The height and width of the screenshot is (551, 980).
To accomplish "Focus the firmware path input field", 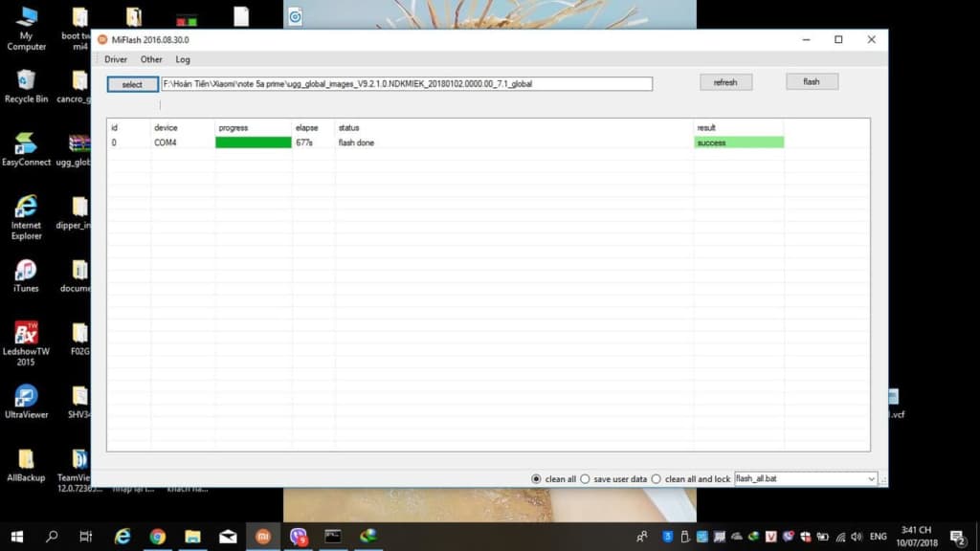I will [407, 84].
